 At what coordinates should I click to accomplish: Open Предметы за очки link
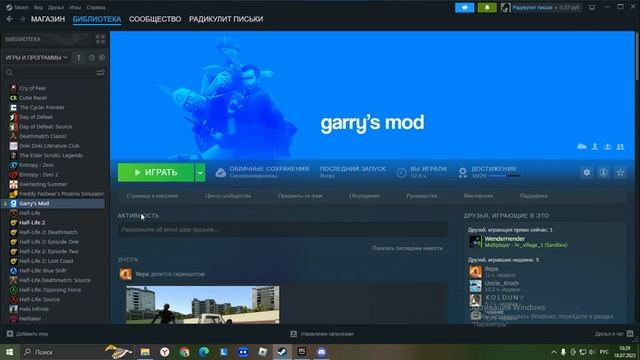coord(300,196)
